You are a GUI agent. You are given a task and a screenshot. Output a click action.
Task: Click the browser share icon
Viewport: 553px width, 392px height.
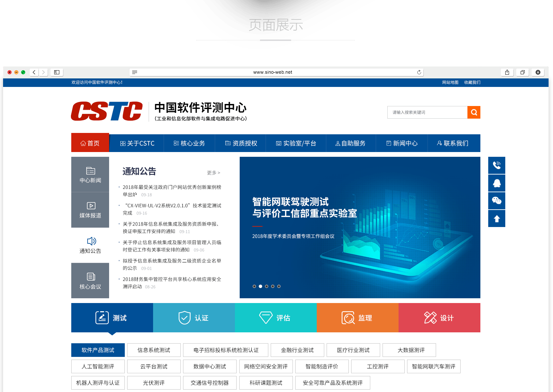507,72
